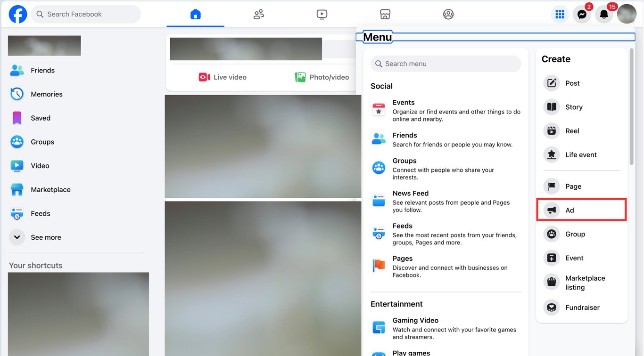Open the Video tab in top bar

[322, 14]
